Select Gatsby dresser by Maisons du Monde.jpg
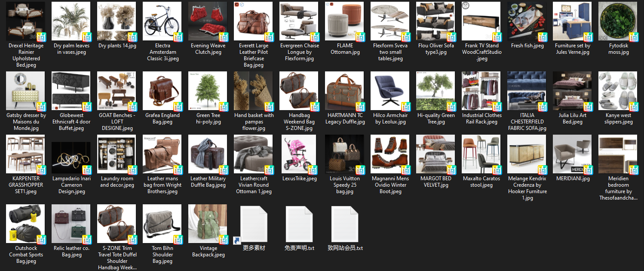The image size is (644, 271). (x=26, y=91)
